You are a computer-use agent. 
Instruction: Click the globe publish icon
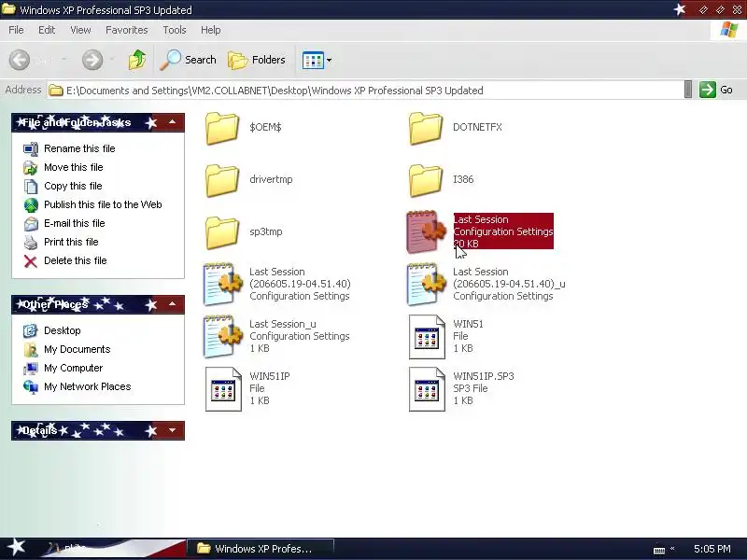(31, 205)
